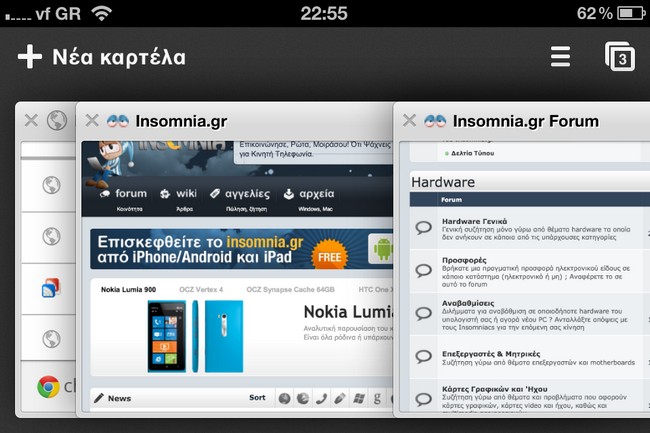Viewport: 650px width, 433px height.
Task: Tap the Hardware section heading
Action: tap(443, 182)
